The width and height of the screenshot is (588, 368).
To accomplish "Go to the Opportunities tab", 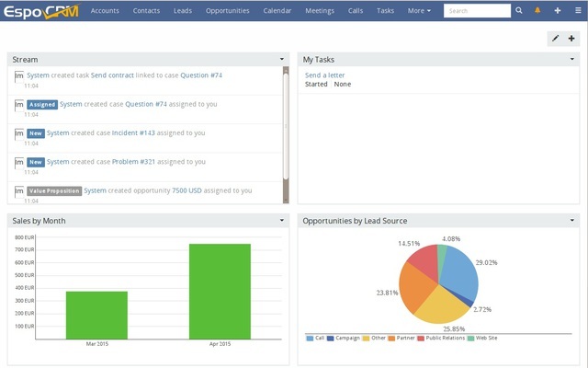I will [228, 11].
